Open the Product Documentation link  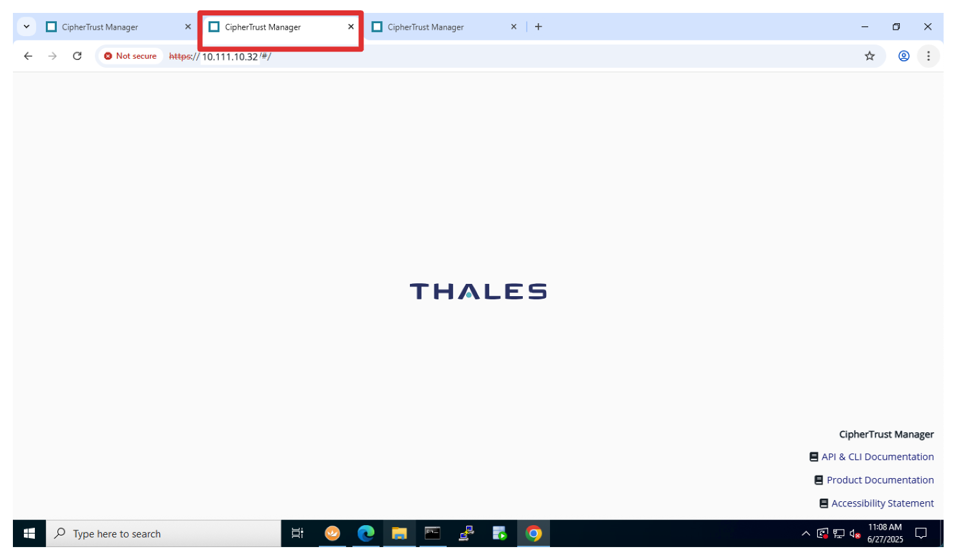[879, 480]
